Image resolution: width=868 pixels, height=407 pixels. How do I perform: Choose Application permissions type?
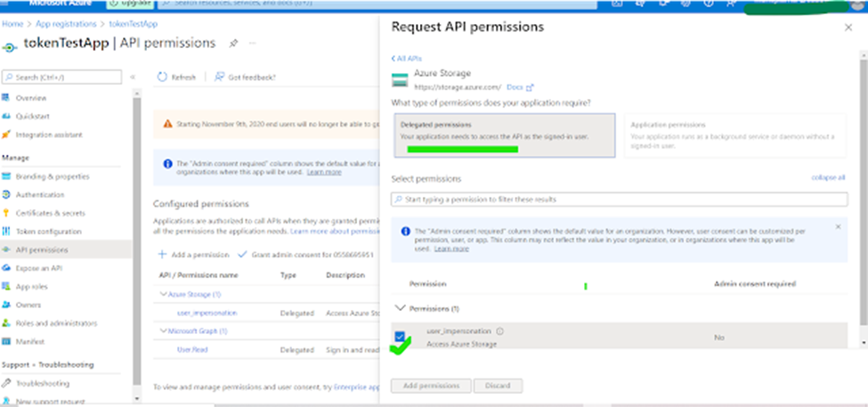pyautogui.click(x=735, y=135)
